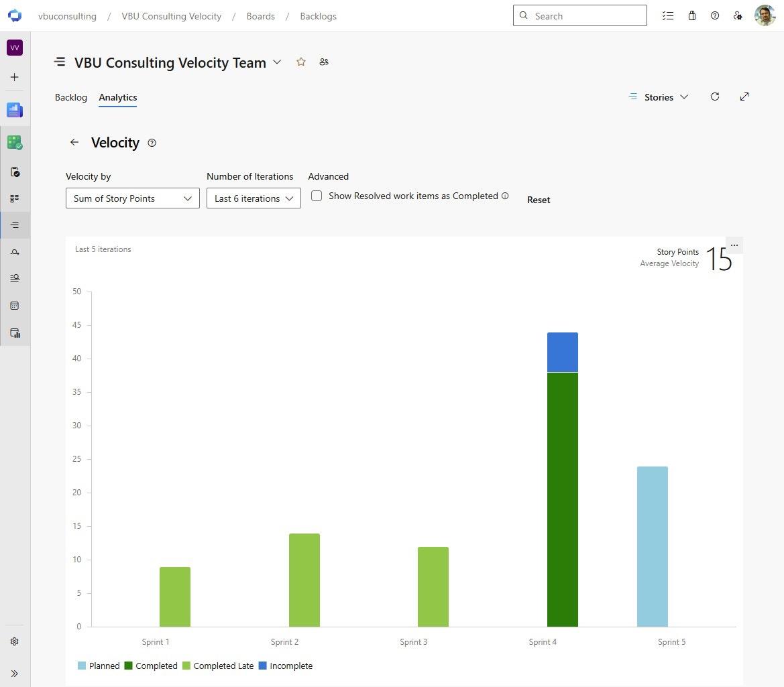Click the Reset button
784x687 pixels.
pos(539,200)
